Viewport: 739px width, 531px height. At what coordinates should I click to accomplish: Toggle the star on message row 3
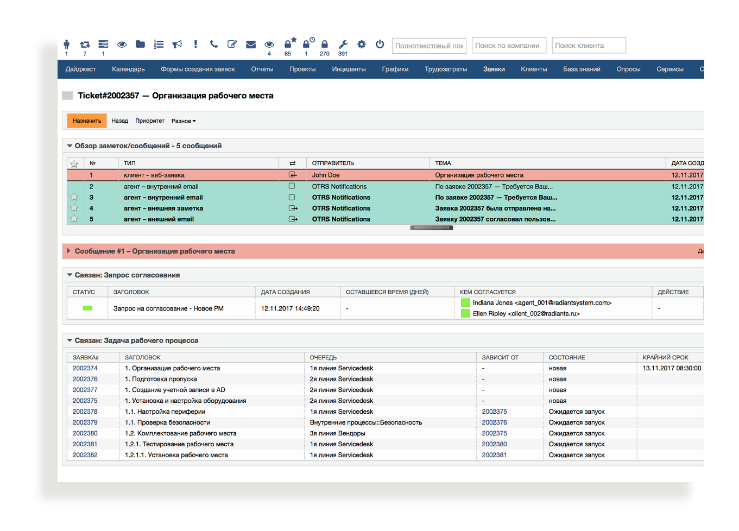(73, 197)
